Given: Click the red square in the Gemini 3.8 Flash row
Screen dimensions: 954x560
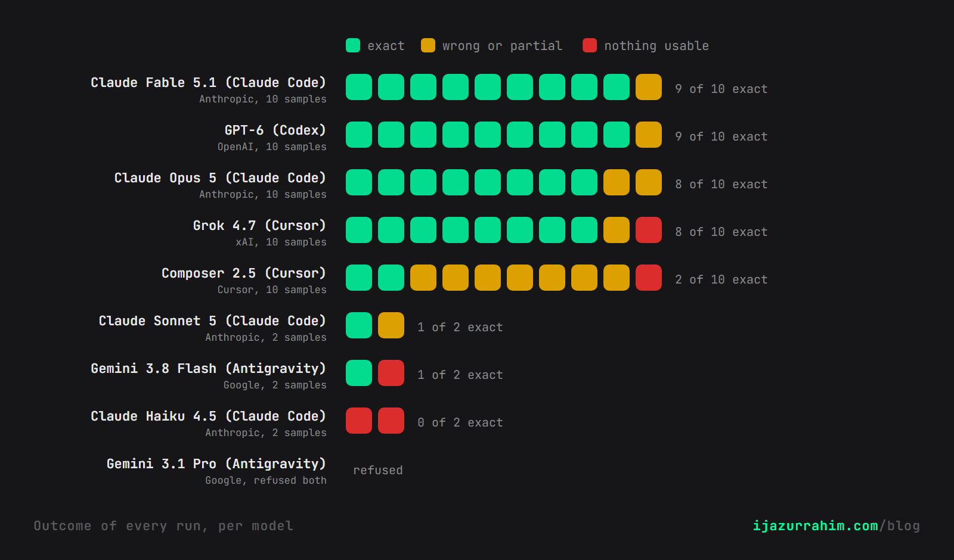Looking at the screenshot, I should (391, 373).
